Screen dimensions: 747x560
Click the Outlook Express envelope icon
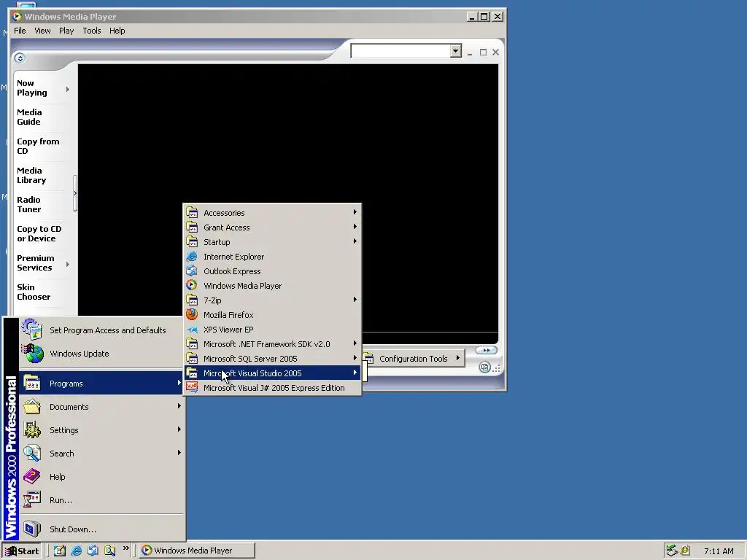[192, 271]
